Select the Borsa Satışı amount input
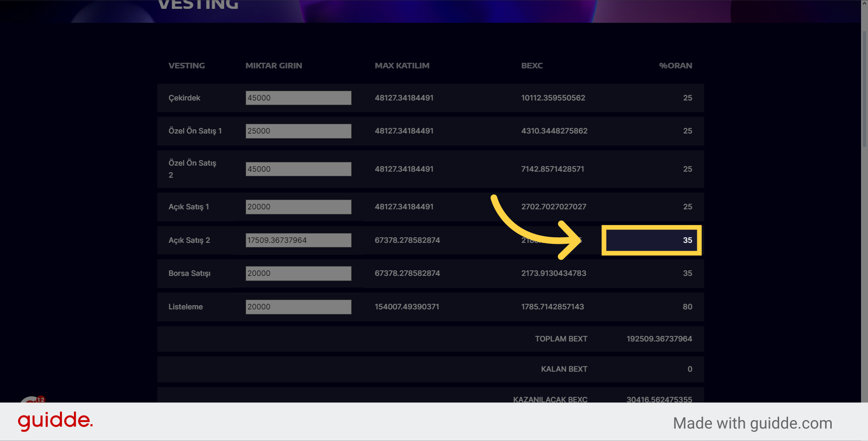The image size is (868, 441). click(x=298, y=274)
